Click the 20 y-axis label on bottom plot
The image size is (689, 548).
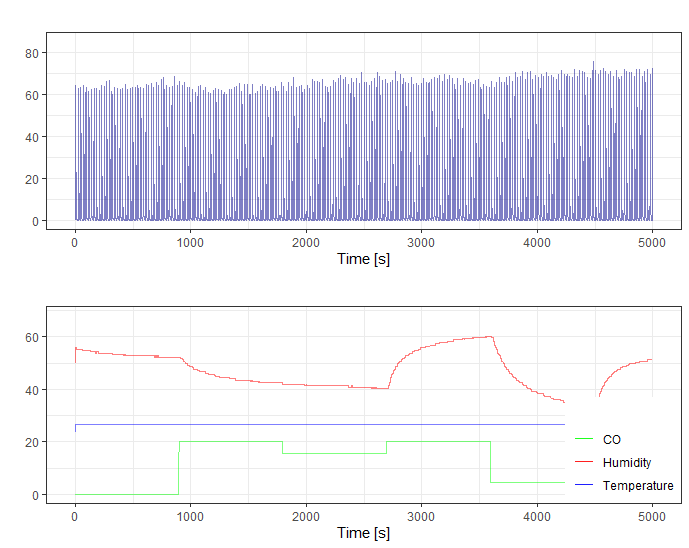tap(32, 442)
